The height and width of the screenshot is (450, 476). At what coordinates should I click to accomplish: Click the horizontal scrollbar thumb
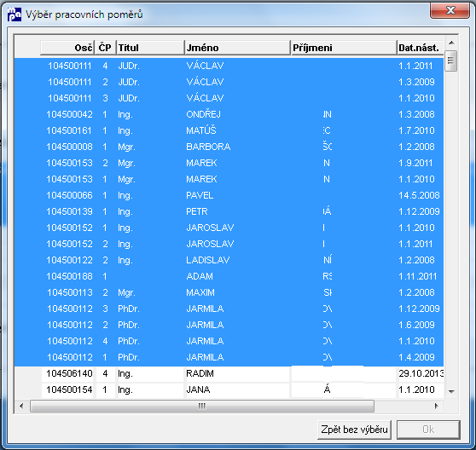pos(202,406)
